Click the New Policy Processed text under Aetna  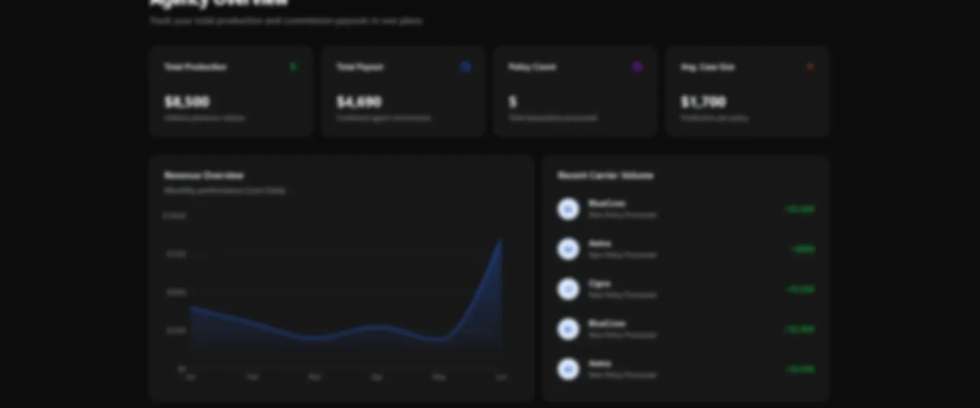click(x=622, y=255)
